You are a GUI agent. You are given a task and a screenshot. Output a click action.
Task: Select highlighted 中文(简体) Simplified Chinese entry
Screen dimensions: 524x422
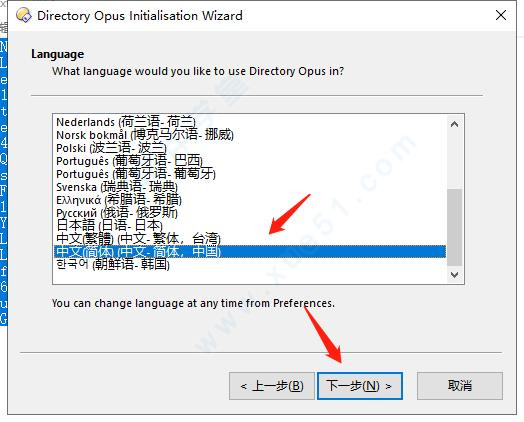coord(250,252)
